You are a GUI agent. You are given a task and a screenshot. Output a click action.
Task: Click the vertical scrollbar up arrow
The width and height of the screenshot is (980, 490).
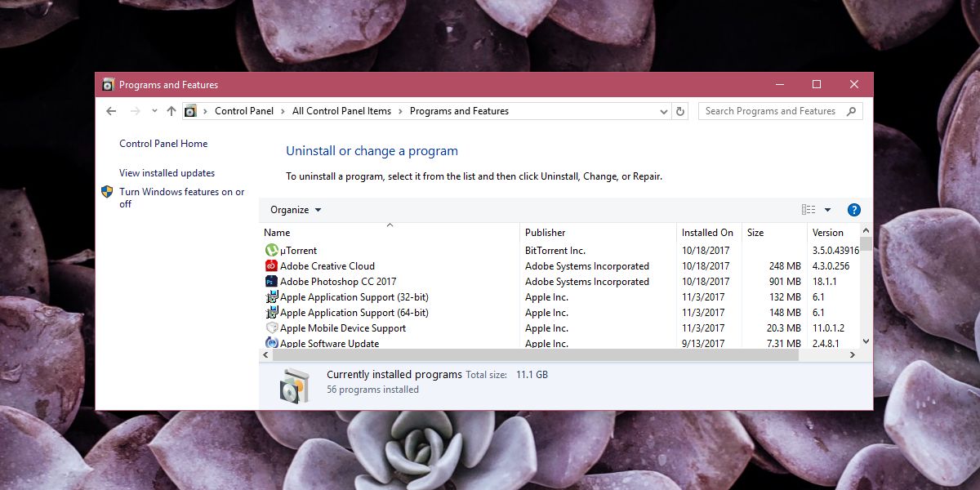pyautogui.click(x=866, y=231)
